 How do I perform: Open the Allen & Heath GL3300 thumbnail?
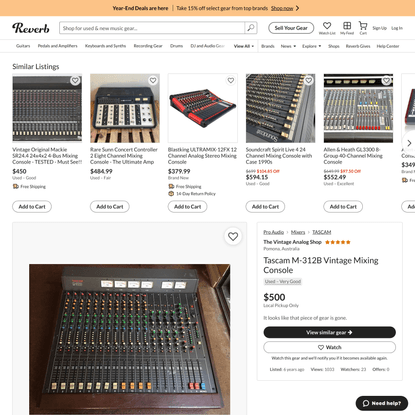tap(358, 108)
